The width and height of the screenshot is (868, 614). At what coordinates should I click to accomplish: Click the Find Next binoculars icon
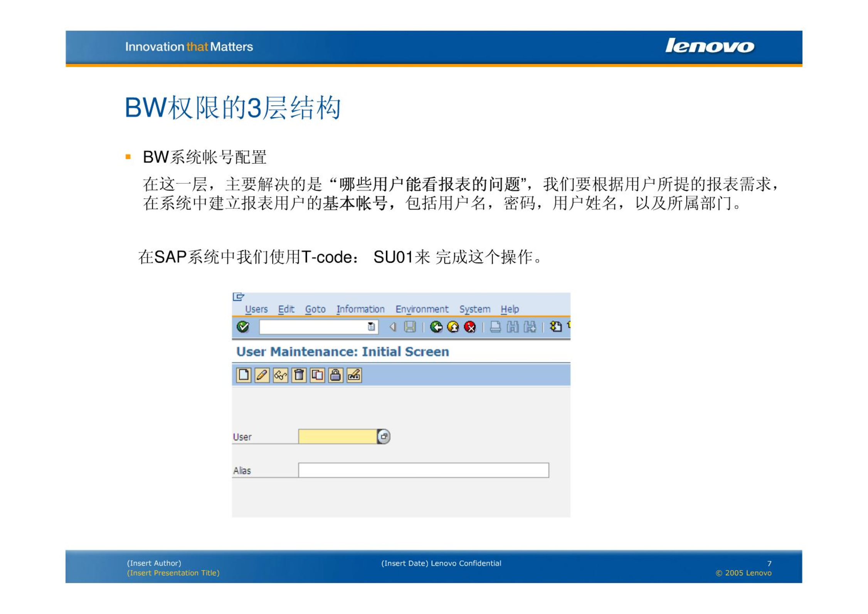[x=530, y=327]
